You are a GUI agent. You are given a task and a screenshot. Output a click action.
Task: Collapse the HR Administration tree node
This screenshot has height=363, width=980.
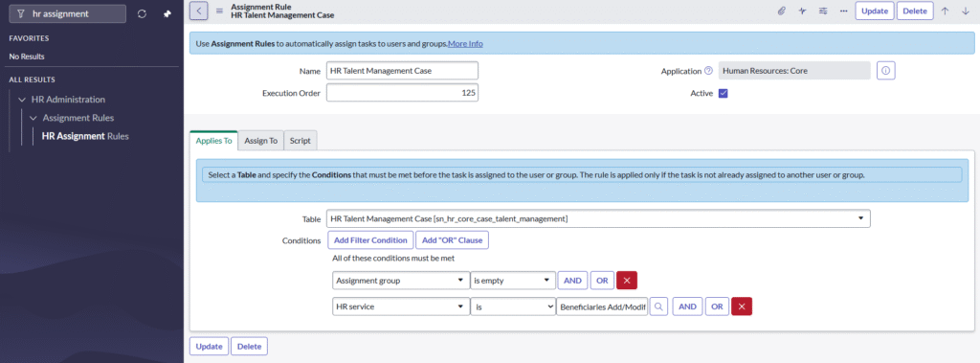tap(22, 100)
